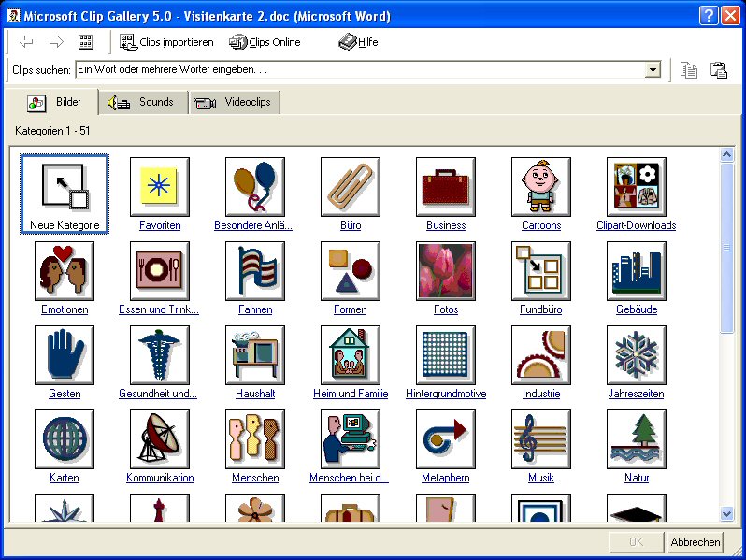
Task: Open the Menschen figures icon
Action: pyautogui.click(x=255, y=439)
